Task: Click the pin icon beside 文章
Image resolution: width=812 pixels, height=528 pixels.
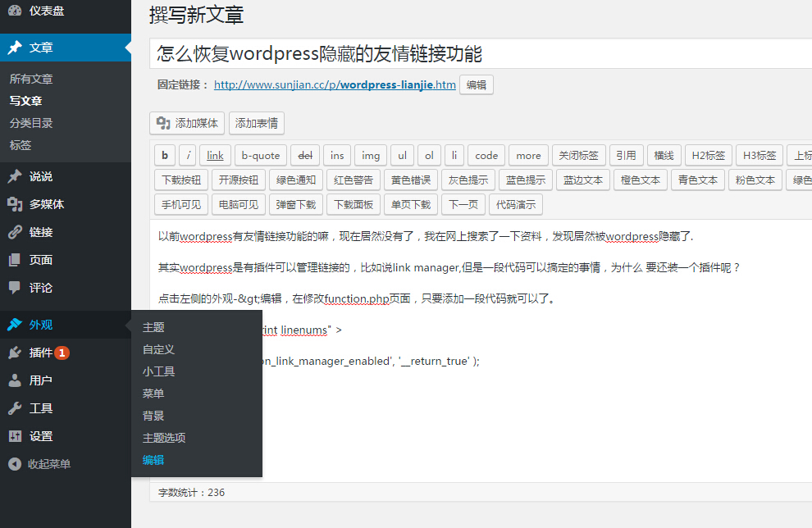Action: [15, 48]
